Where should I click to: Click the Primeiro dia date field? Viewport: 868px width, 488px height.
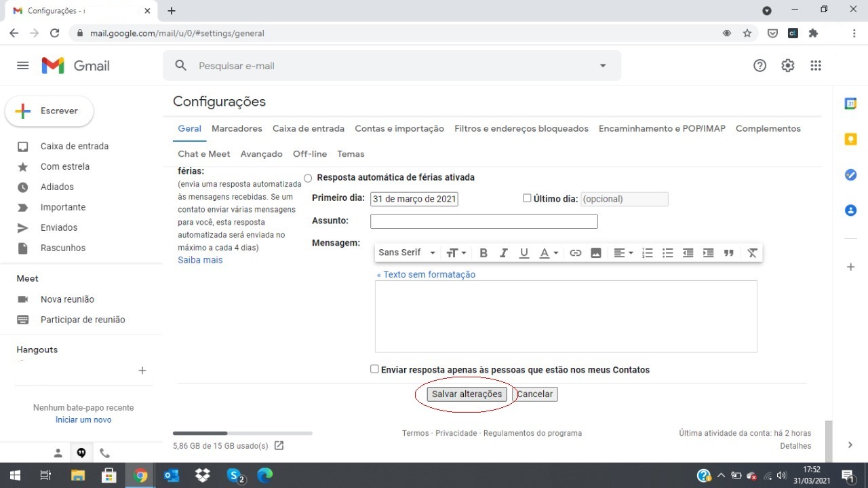[x=414, y=199]
